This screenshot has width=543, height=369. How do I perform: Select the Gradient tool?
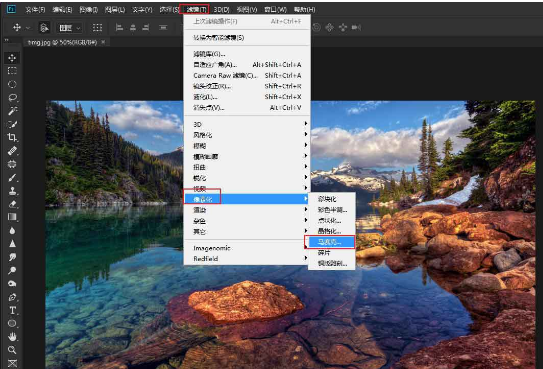12,217
